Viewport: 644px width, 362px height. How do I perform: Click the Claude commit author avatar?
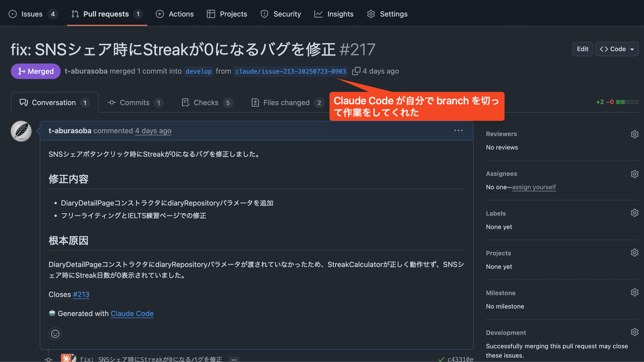66,358
